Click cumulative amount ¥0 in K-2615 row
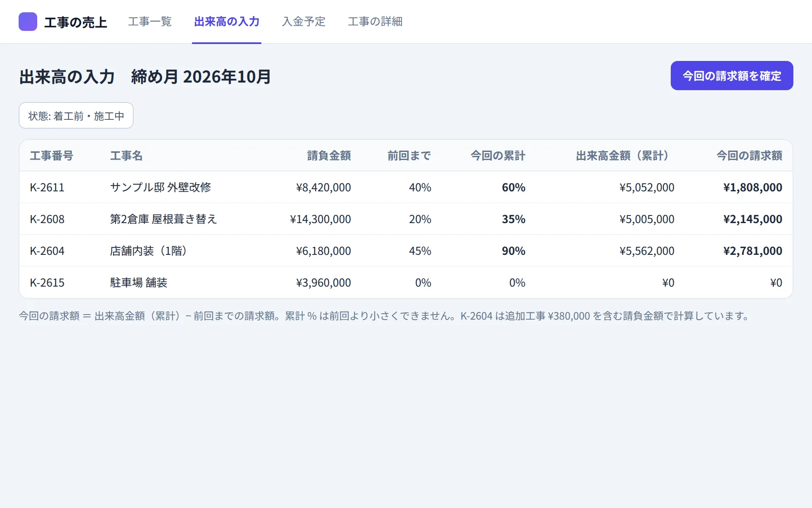 [x=668, y=283]
